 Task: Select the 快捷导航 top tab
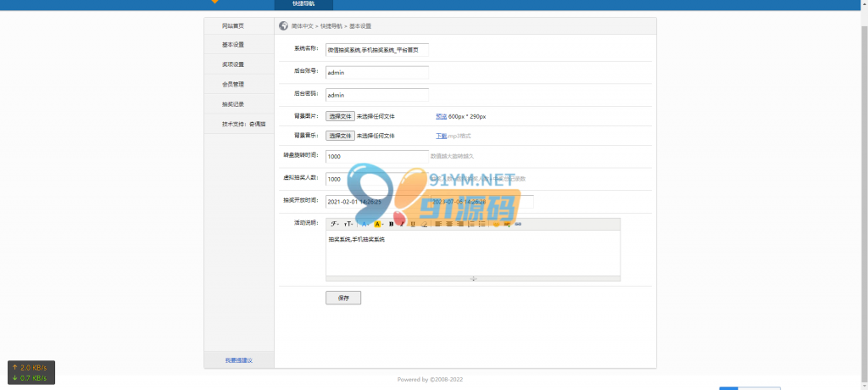click(x=303, y=4)
